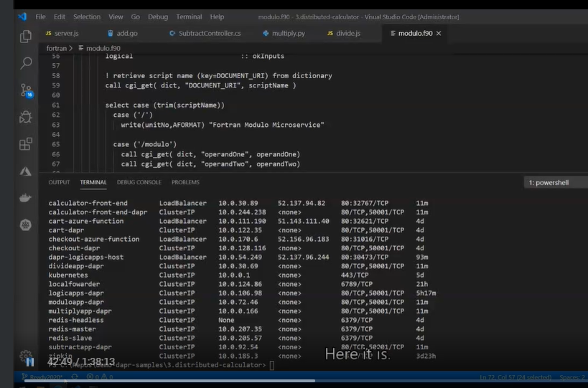588x388 pixels.
Task: Click redis-master service name
Action: pyautogui.click(x=72, y=328)
